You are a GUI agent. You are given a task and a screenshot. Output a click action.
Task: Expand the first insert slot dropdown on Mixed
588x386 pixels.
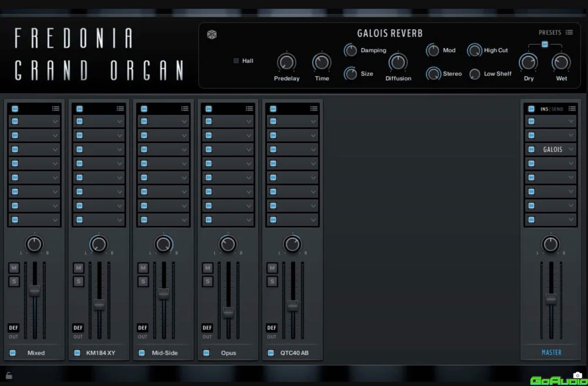pyautogui.click(x=55, y=121)
